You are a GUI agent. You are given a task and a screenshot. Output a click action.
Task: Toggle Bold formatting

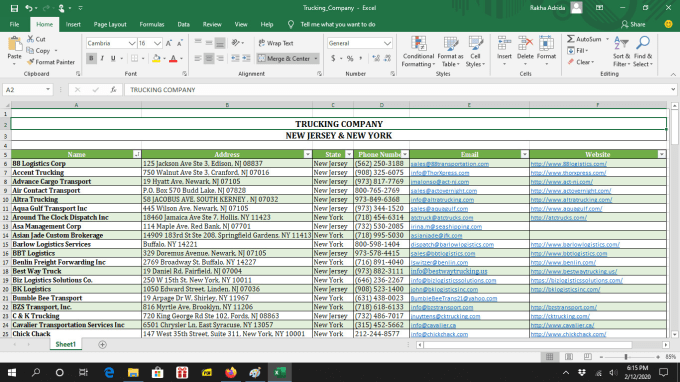tap(91, 59)
